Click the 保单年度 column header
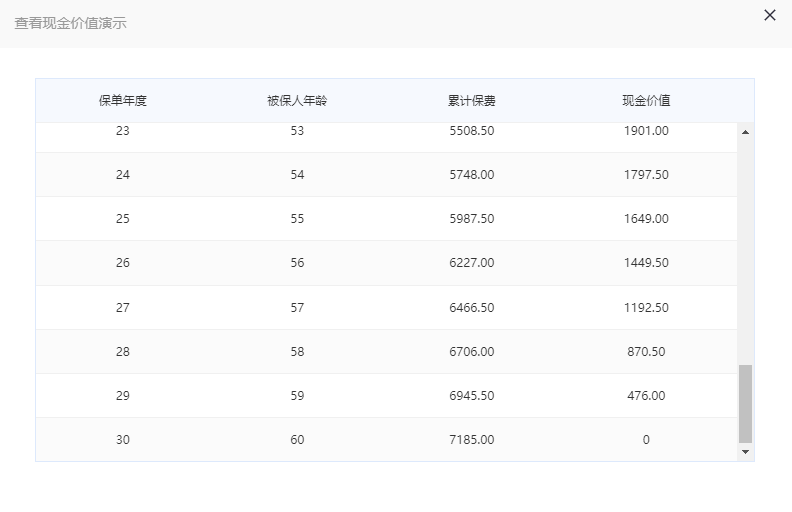792x512 pixels. coord(123,100)
